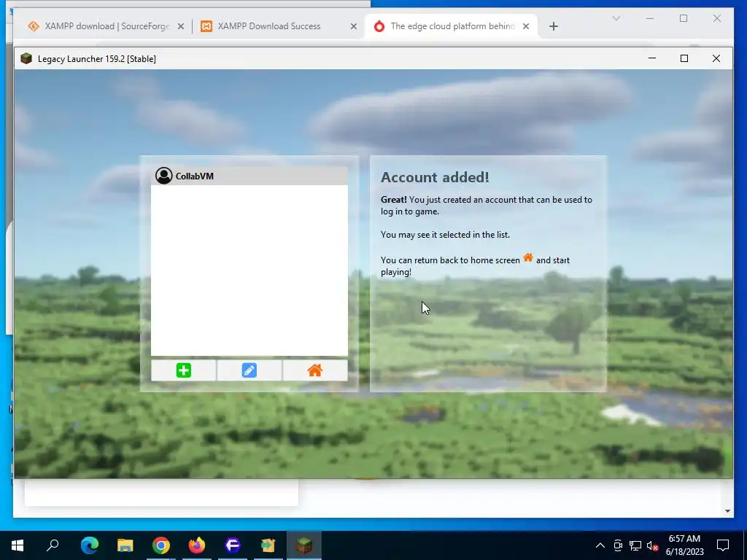This screenshot has width=747, height=560.
Task: Open Firefox from taskbar
Action: tap(197, 545)
